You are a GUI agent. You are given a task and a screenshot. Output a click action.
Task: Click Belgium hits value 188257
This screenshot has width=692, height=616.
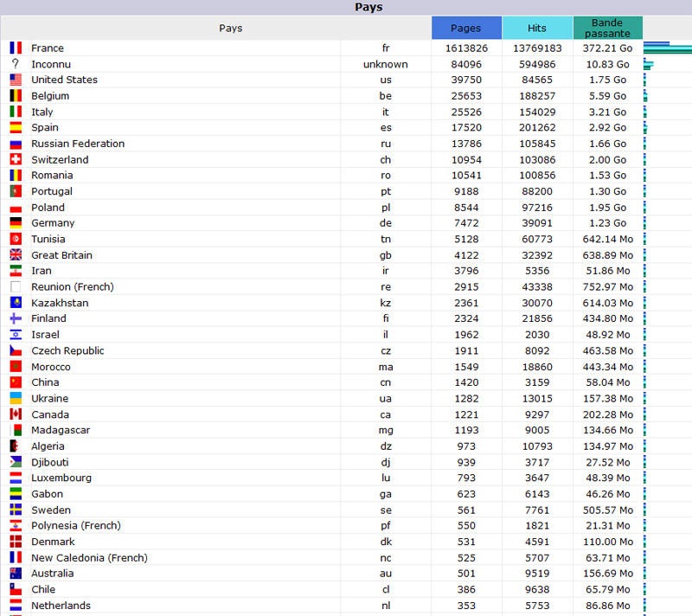click(537, 96)
